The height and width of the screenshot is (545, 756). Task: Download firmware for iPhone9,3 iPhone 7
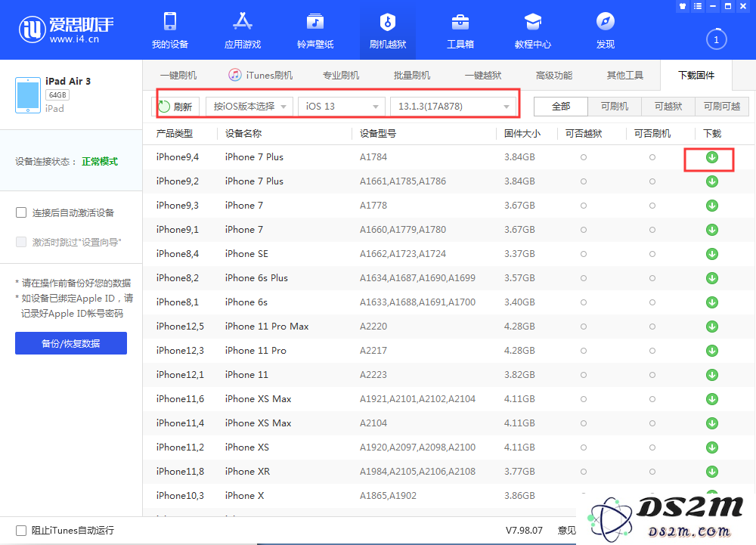(711, 206)
